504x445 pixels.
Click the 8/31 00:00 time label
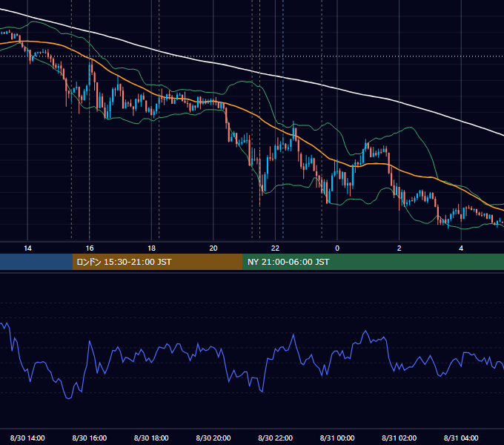click(x=337, y=438)
